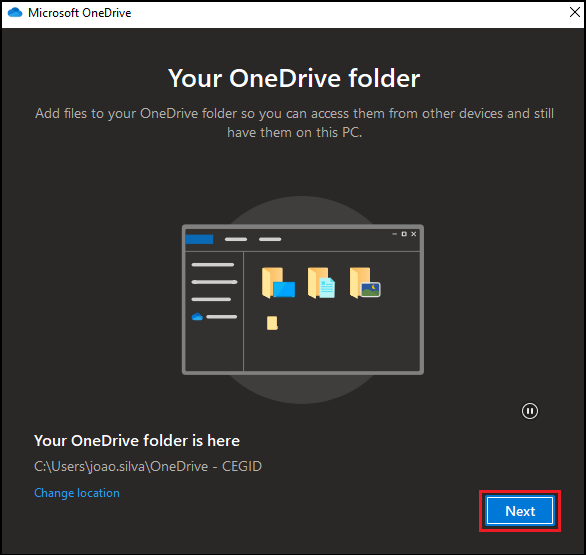Click the folder path C:\Users\joao.silva\OneDrive - CEGID
The width and height of the screenshot is (586, 555).
[x=148, y=466]
